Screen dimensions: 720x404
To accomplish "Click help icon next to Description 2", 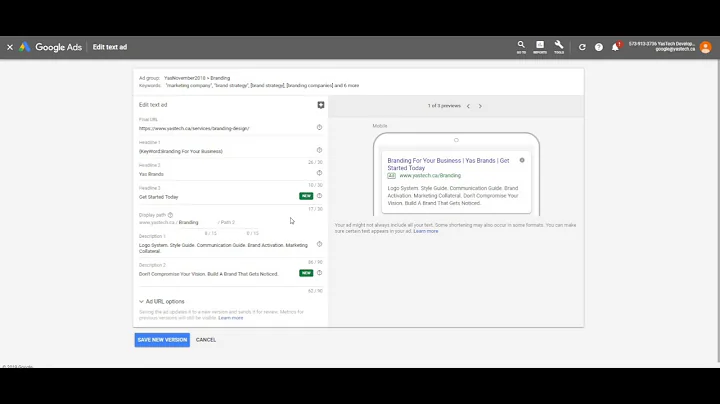I will point(319,273).
